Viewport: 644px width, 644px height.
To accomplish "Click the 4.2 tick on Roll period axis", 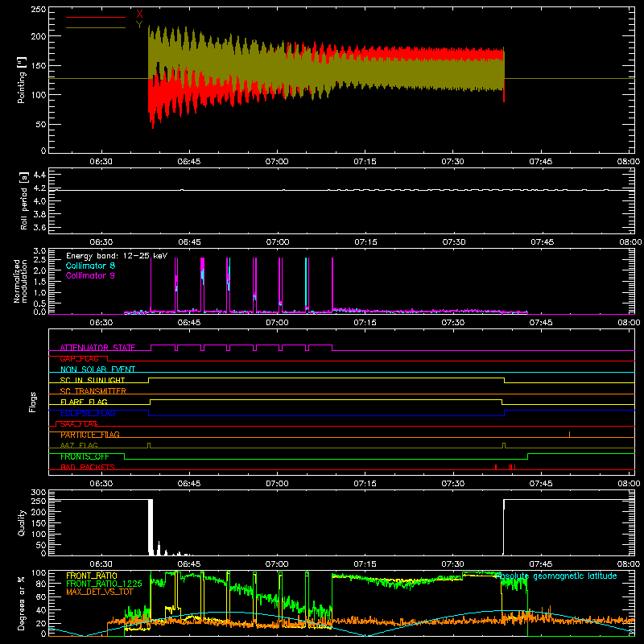I will coord(39,188).
